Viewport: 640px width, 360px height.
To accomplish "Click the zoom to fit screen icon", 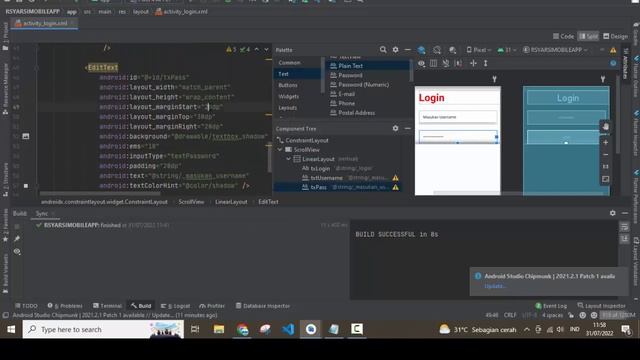I will 606,179.
